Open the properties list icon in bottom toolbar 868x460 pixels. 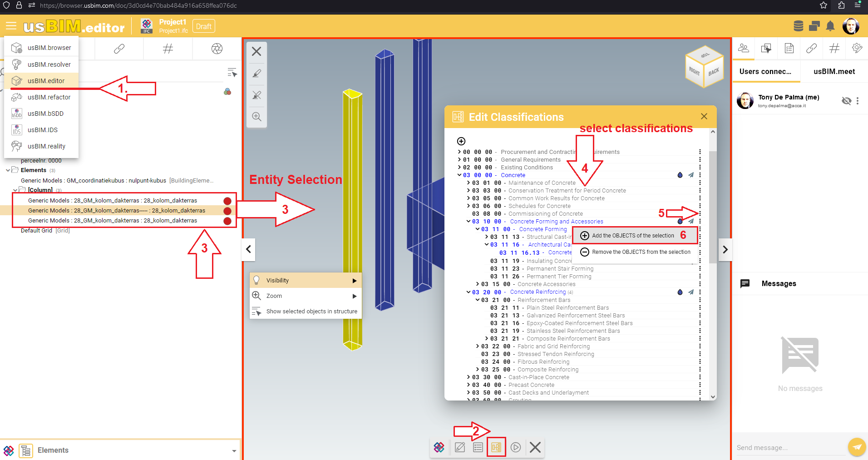tap(478, 447)
